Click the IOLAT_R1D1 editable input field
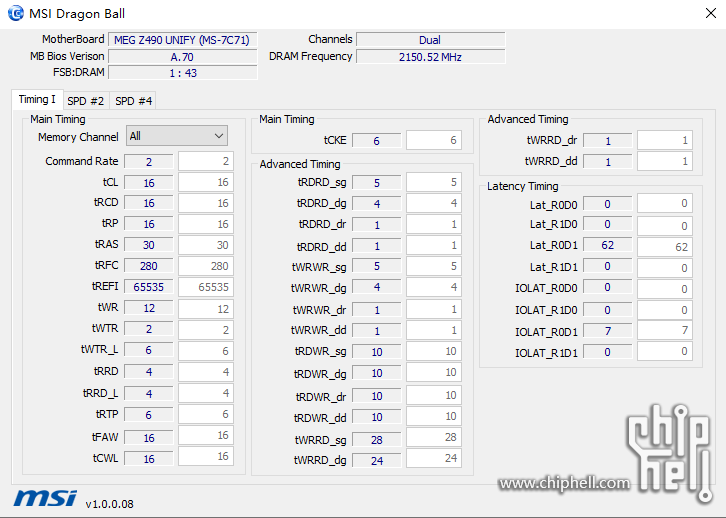The image size is (726, 518). pos(665,351)
